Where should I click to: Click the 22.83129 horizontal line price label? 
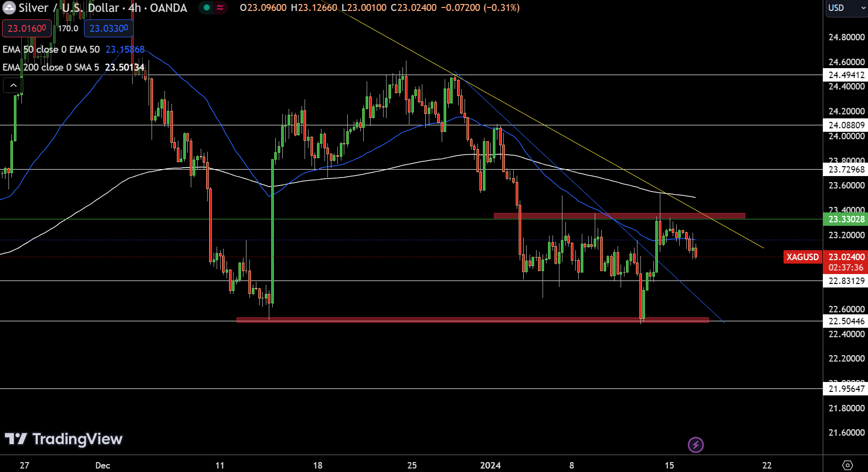846,281
